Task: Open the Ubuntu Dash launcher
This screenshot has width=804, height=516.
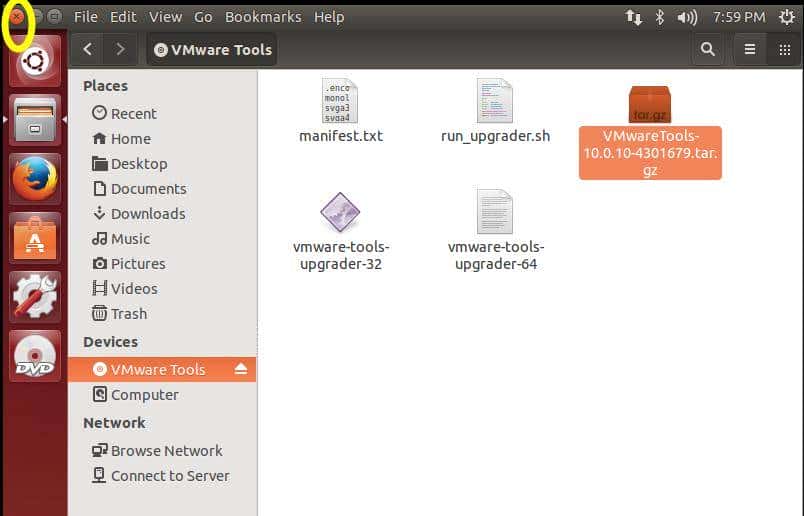Action: [x=35, y=61]
